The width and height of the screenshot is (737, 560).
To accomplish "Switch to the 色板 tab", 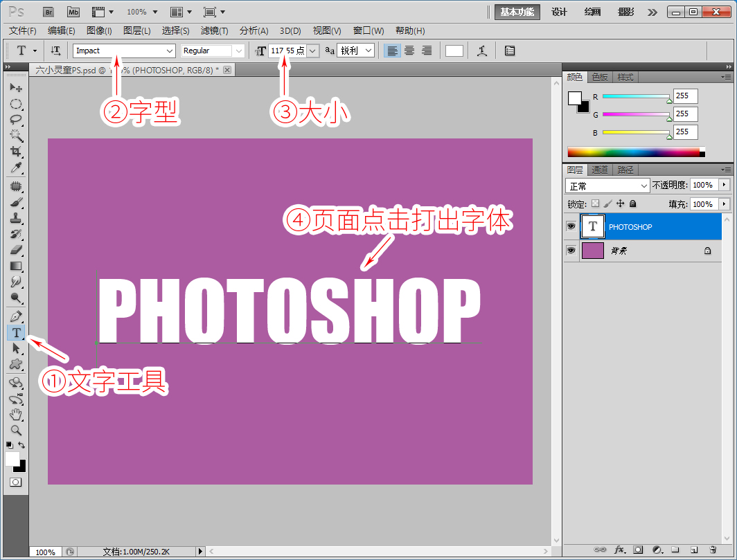I will coord(600,77).
